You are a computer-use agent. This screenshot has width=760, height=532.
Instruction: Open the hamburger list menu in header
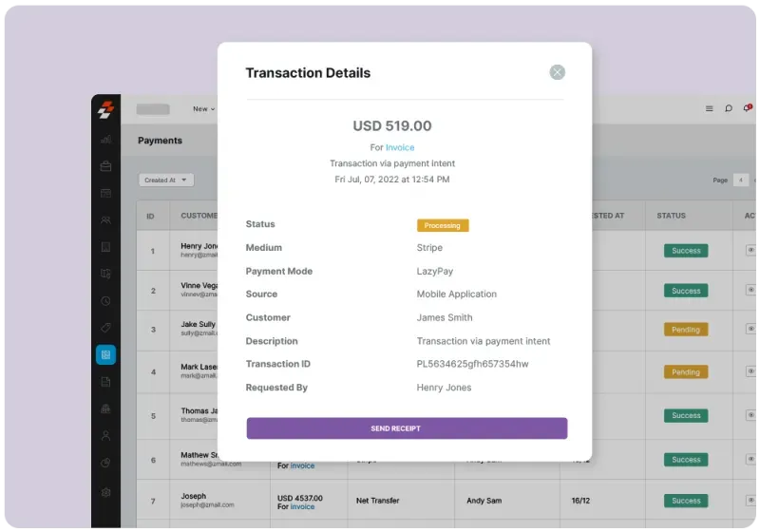[709, 108]
